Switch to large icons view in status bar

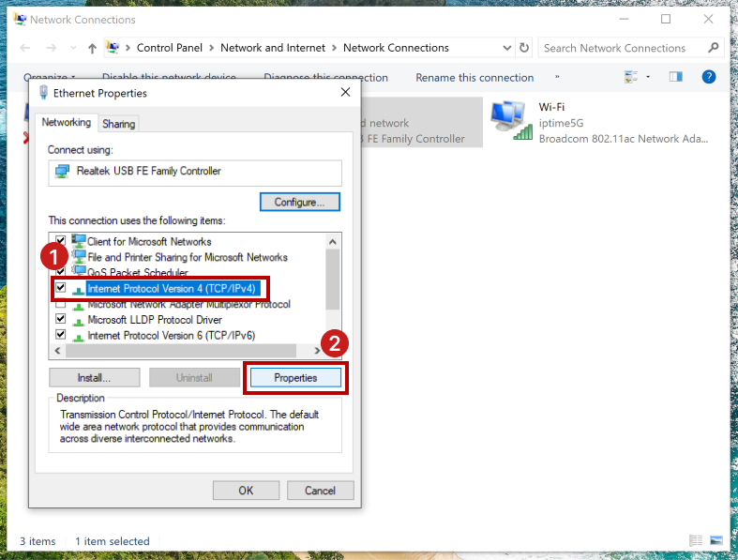coord(715,541)
